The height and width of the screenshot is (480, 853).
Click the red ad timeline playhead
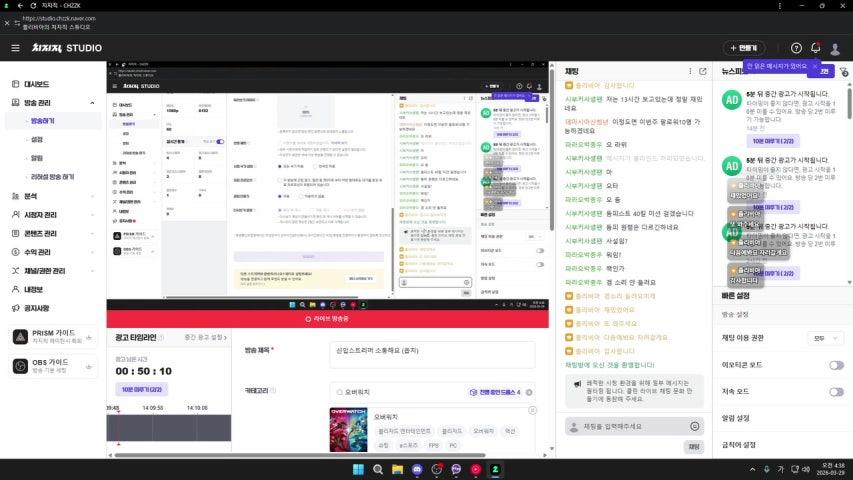(x=119, y=428)
